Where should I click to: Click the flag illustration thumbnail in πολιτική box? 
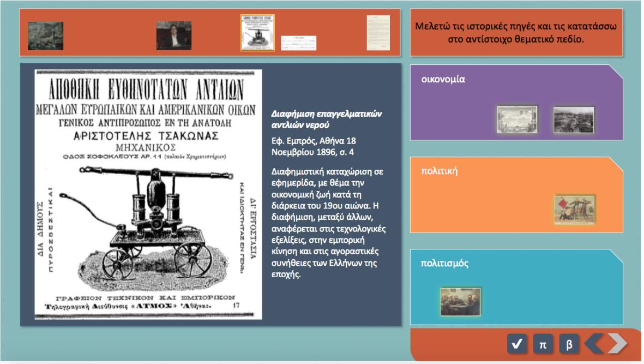pyautogui.click(x=574, y=210)
